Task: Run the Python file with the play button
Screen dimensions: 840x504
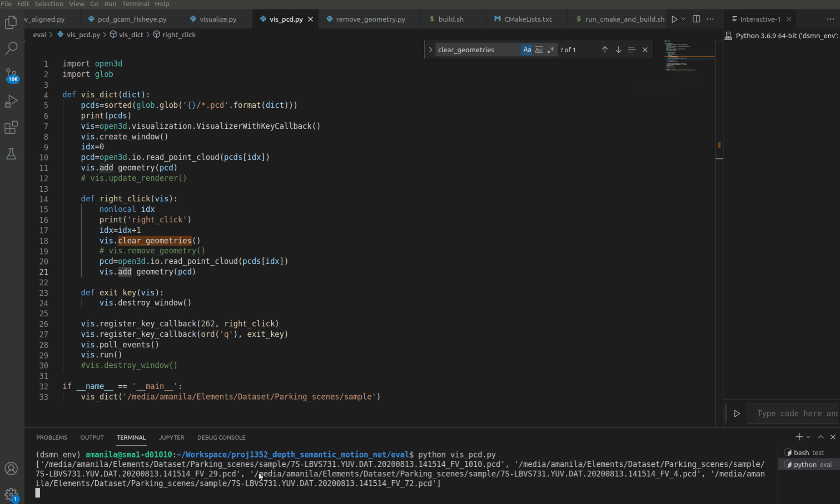Action: click(674, 19)
